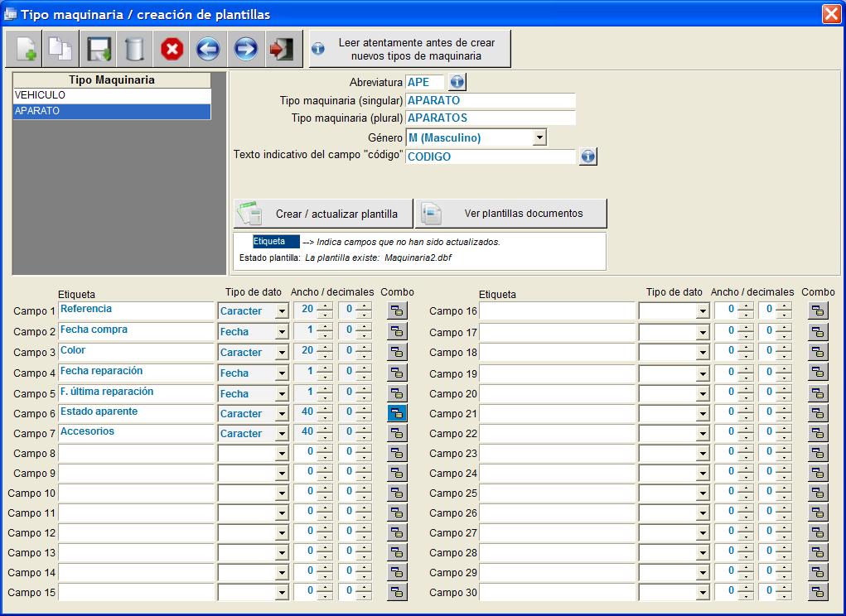Click Campo 6 label field 'Estado aparente'
Image resolution: width=846 pixels, height=616 pixels.
(x=136, y=413)
